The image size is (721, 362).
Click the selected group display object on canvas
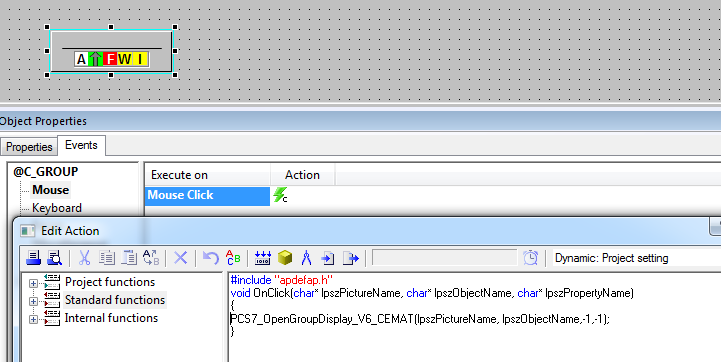point(111,51)
